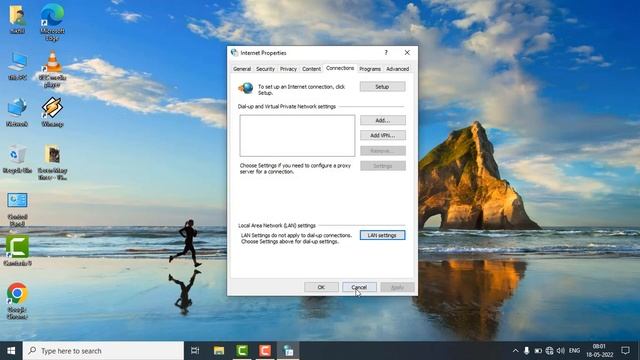Close the Internet Properties window
The width and height of the screenshot is (640, 360).
point(407,53)
